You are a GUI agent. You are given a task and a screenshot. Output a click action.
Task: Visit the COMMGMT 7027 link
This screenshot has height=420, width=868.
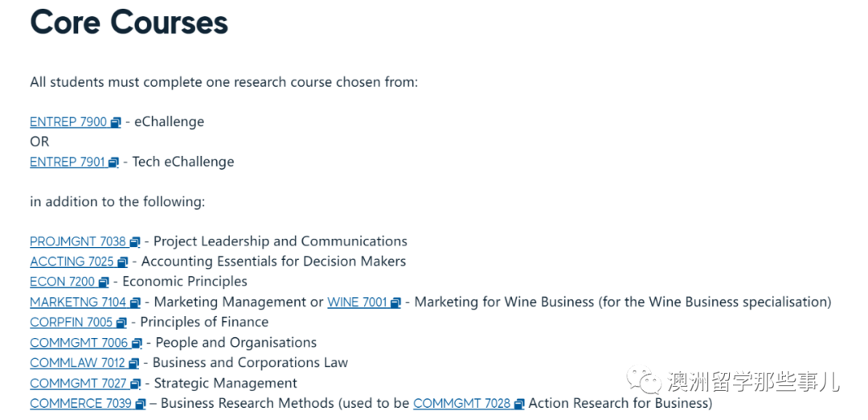pos(79,384)
